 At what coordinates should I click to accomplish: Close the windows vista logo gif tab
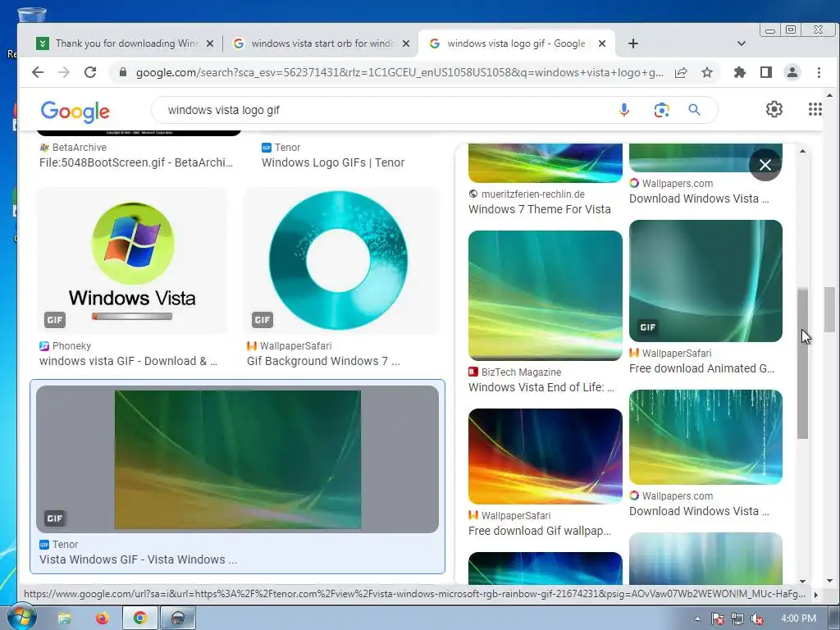coord(602,43)
